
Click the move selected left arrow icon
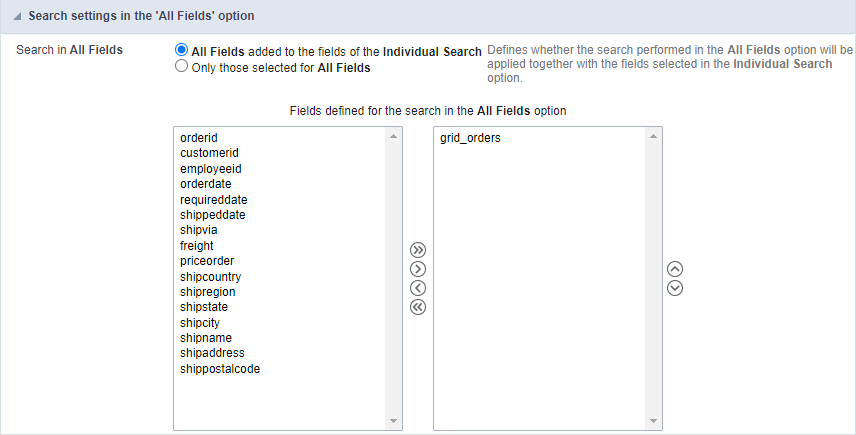418,288
